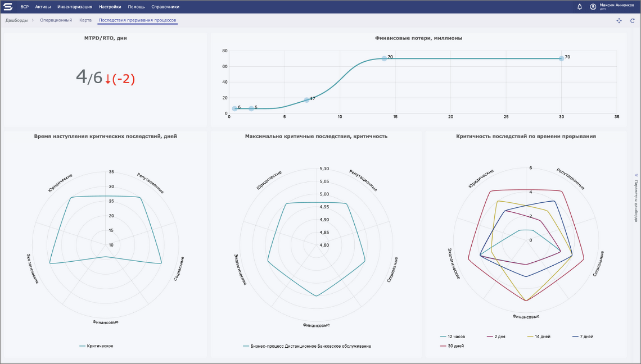The width and height of the screenshot is (641, 364).
Task: Toggle the Критическое legend item
Action: [96, 346]
